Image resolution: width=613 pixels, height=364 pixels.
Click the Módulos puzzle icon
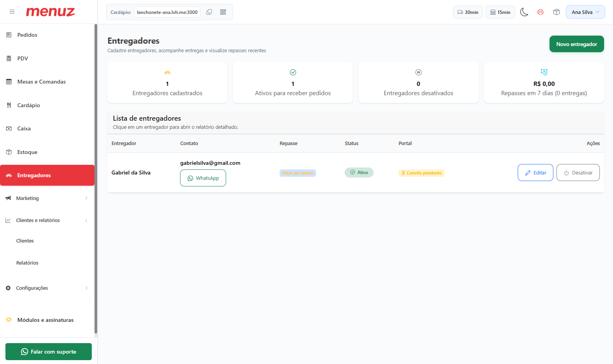(x=9, y=320)
